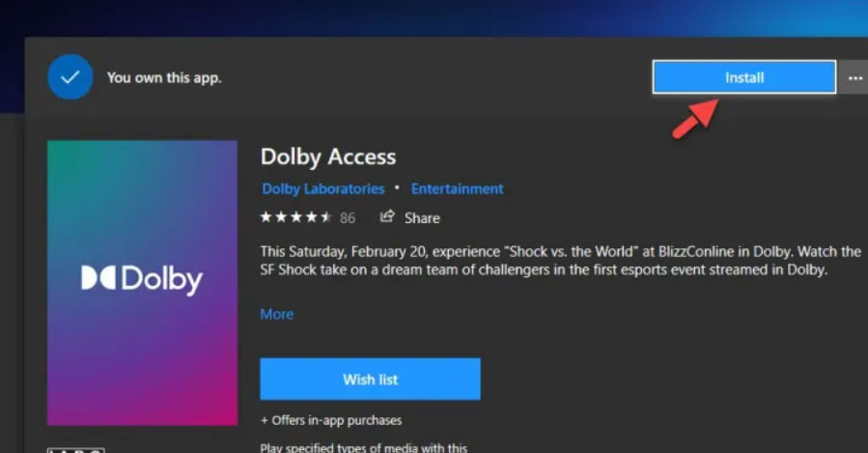The image size is (868, 453).
Task: Click "Play specified types of media" text
Action: [364, 447]
